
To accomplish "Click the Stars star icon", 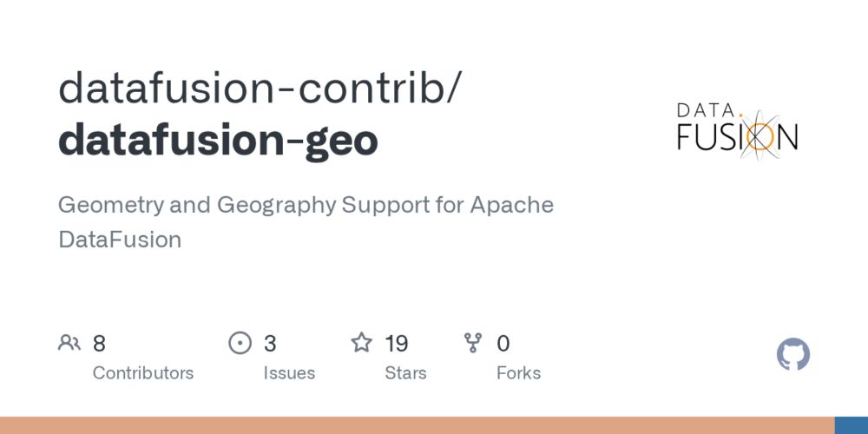I will pos(361,343).
